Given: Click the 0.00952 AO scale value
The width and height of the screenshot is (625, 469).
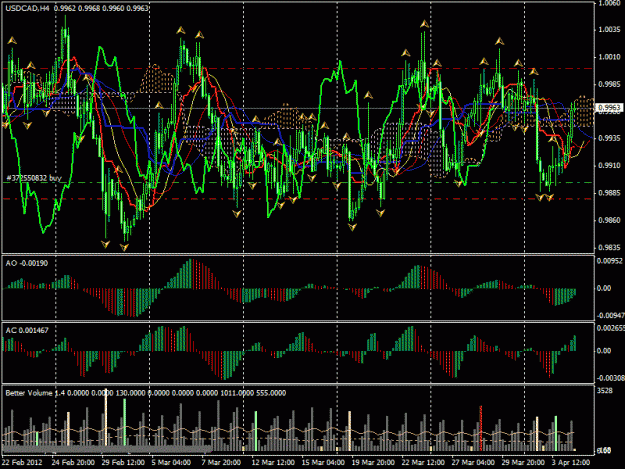Looking at the screenshot, I should tap(609, 261).
